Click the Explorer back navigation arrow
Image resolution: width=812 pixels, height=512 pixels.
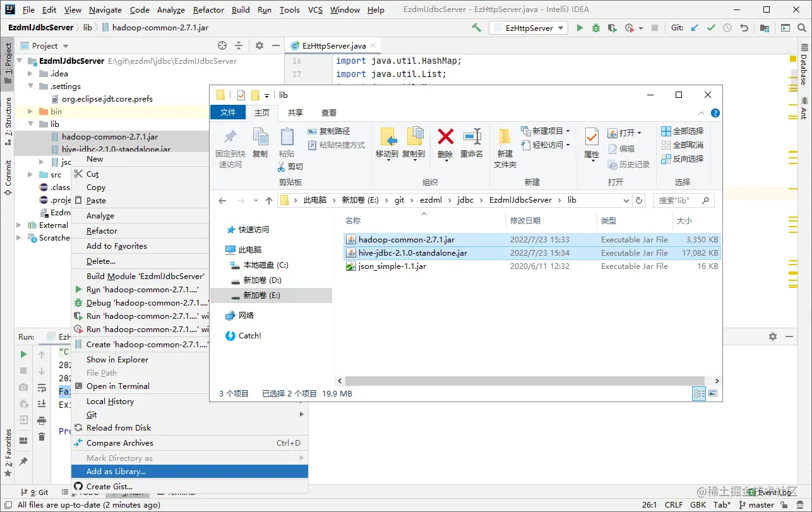tap(222, 200)
